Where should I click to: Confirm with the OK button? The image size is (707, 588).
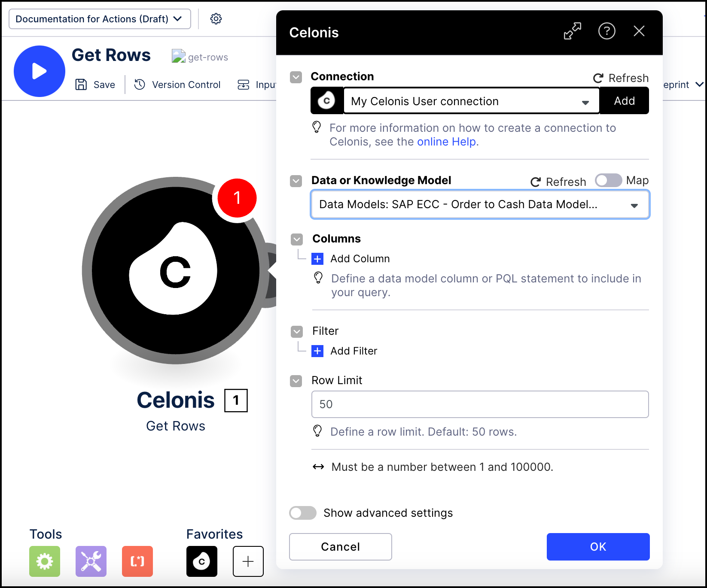tap(598, 547)
